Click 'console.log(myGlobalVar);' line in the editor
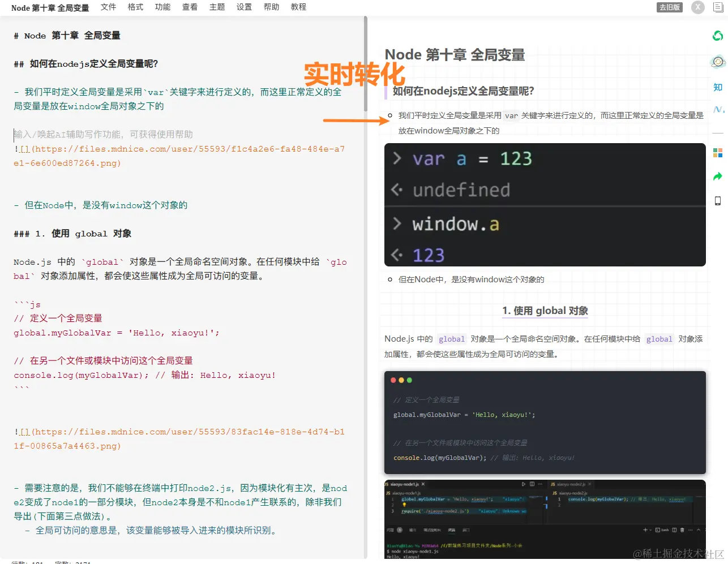Viewport: 728px width, 564px height. [x=145, y=375]
